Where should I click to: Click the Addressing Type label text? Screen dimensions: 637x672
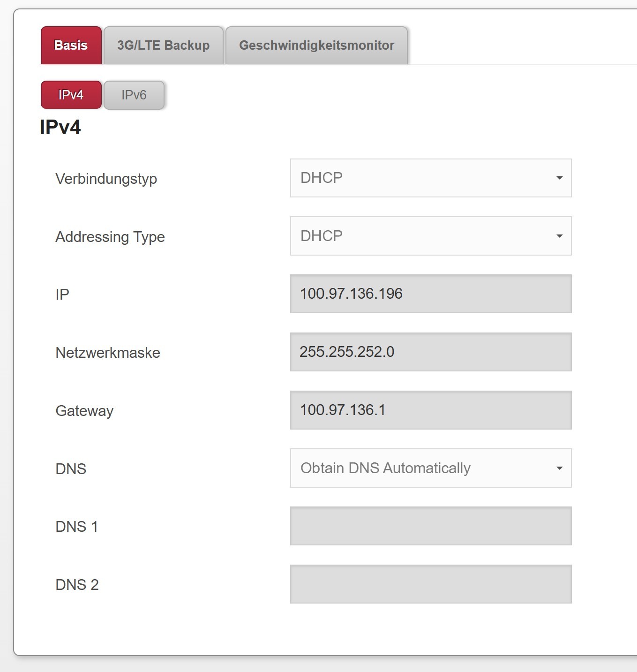click(x=110, y=237)
